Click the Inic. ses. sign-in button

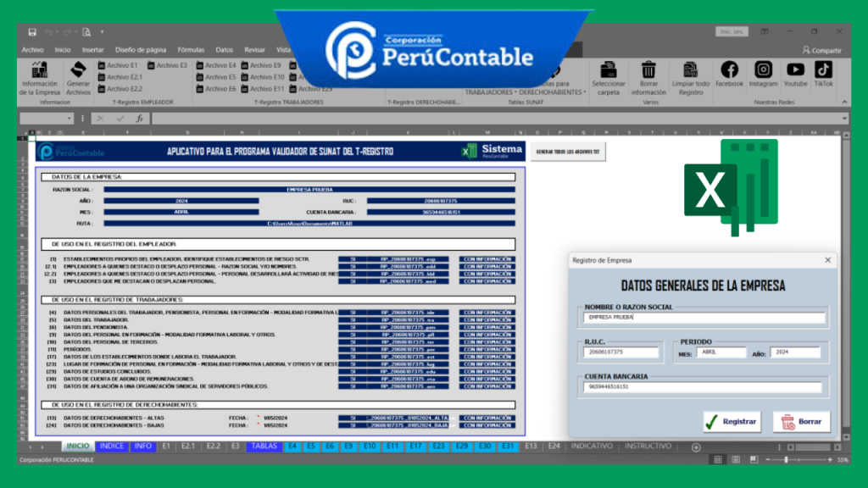coord(732,31)
